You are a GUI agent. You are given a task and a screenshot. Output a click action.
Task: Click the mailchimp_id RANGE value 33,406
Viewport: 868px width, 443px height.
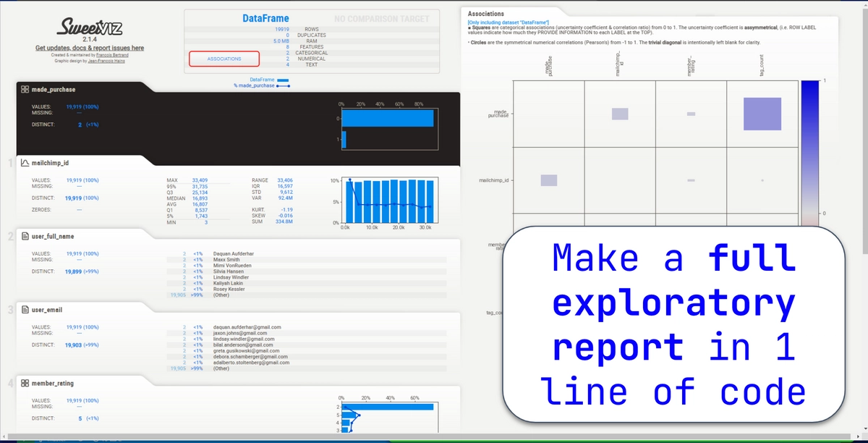pyautogui.click(x=284, y=180)
